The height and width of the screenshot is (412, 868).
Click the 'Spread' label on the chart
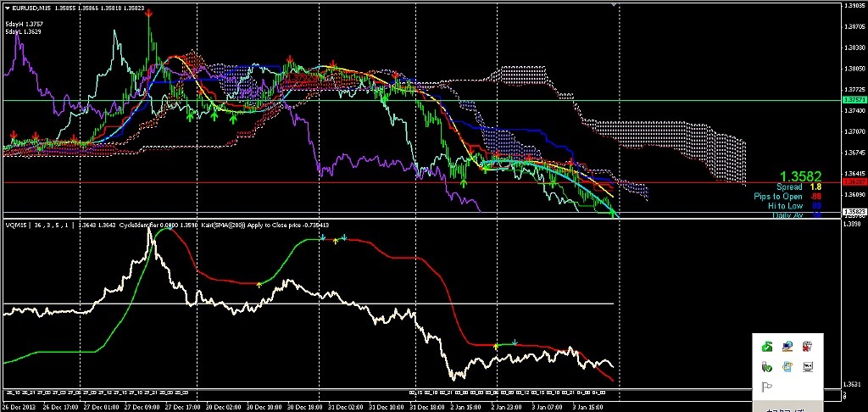[789, 187]
